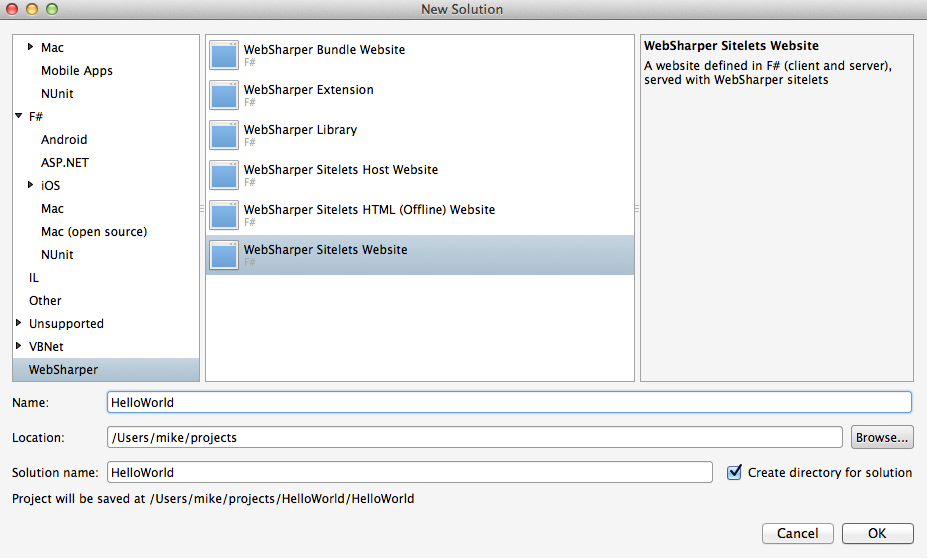Choose WebSharper Sitelets Host Website template
927x558 pixels.
point(420,175)
